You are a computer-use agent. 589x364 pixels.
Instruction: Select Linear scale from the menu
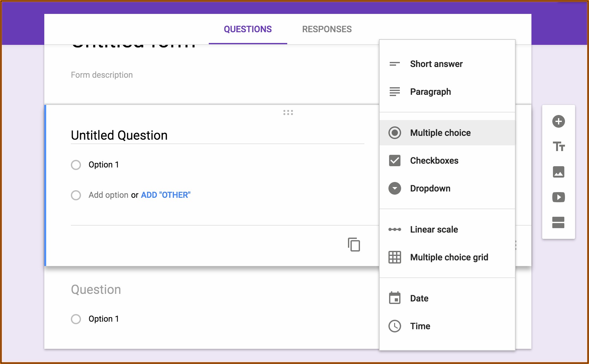pos(434,229)
